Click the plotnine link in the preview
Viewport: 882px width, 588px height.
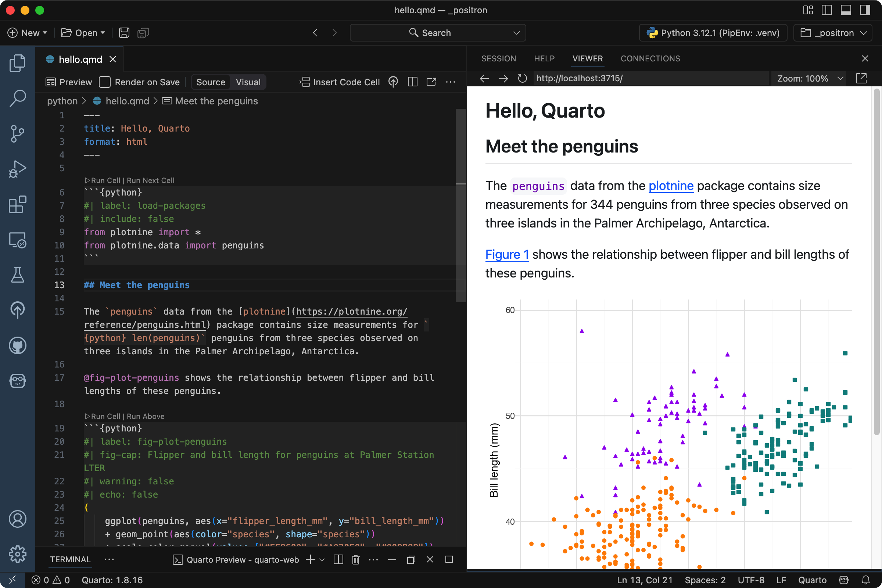click(x=671, y=186)
